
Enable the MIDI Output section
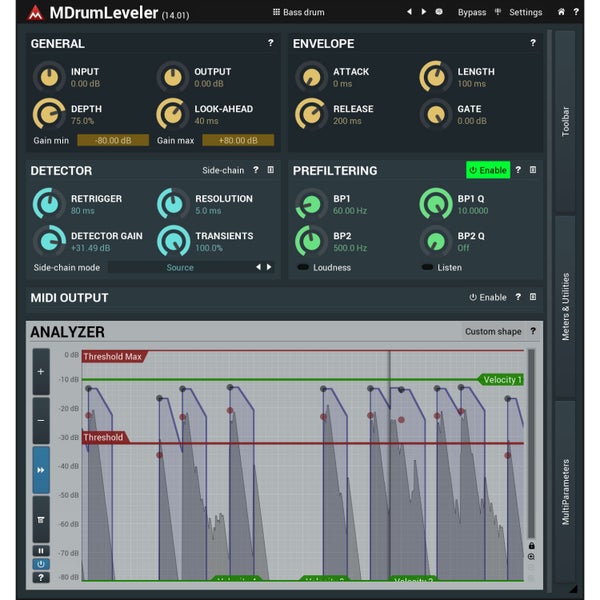[x=488, y=297]
